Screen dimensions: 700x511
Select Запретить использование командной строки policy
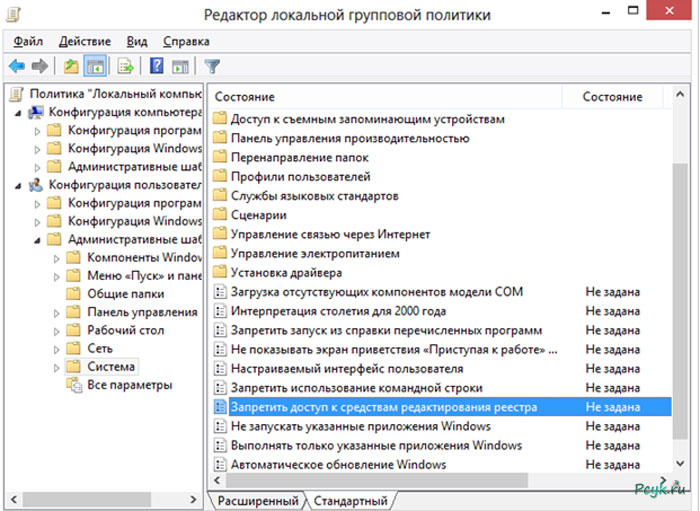point(356,387)
